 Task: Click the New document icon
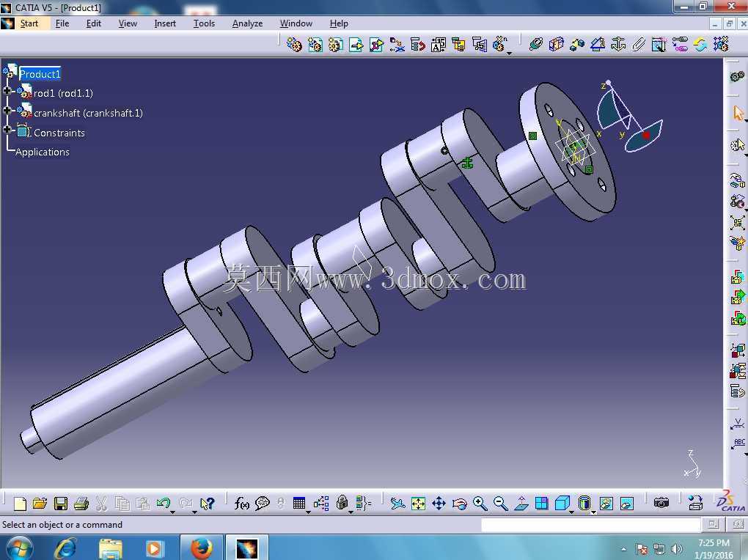(20, 504)
